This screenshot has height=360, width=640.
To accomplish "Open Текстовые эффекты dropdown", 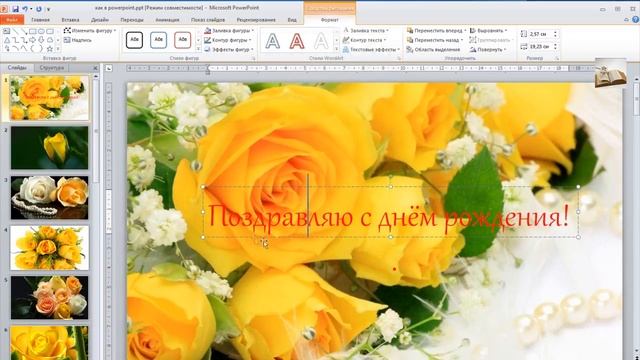I will (372, 49).
